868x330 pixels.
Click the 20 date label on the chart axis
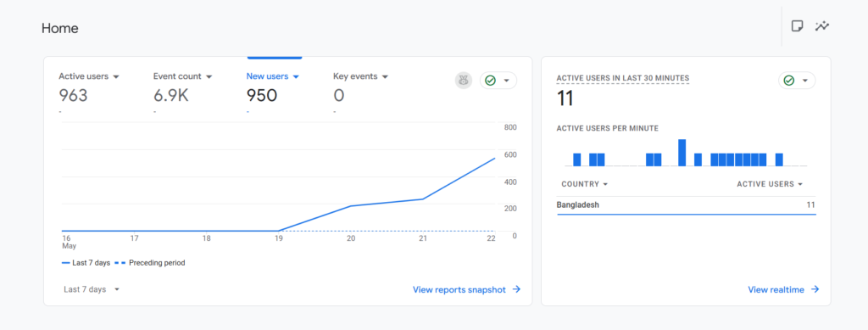(x=351, y=238)
